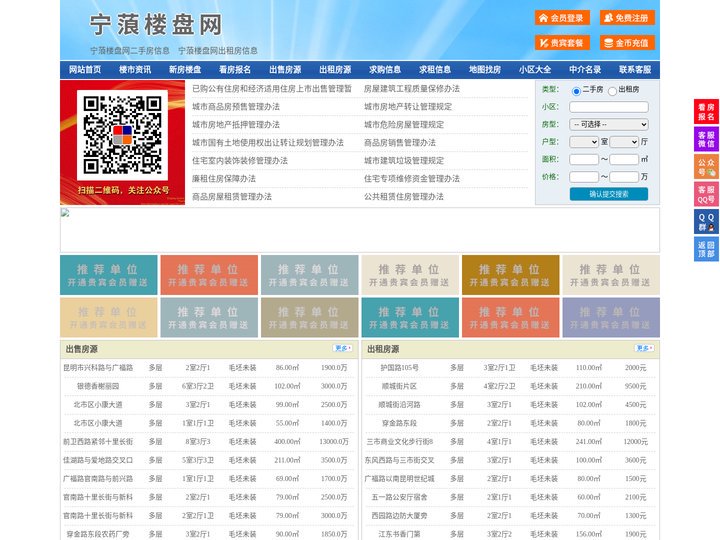Click 宁蒗楼盘网二手房信息 header text

130,51
